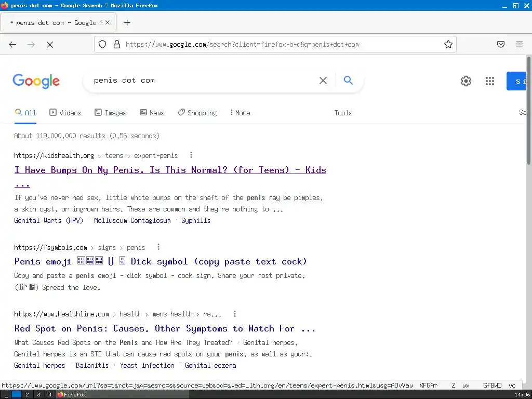This screenshot has width=532, height=399.
Task: Submit search with magnifier icon
Action: tap(348, 81)
